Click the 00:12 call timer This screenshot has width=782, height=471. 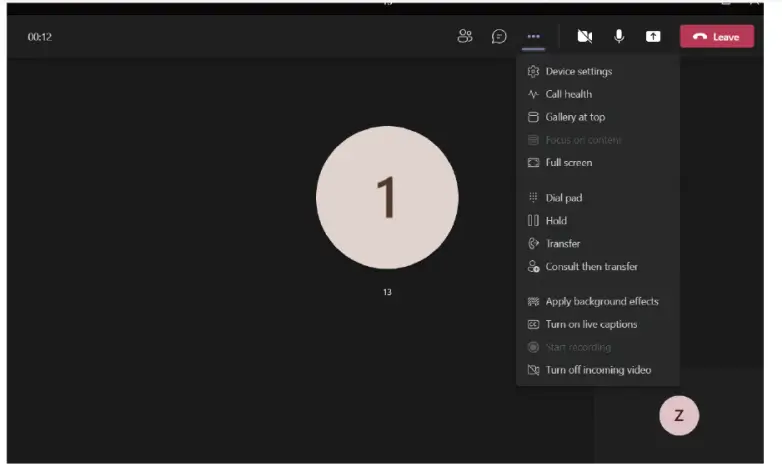40,37
